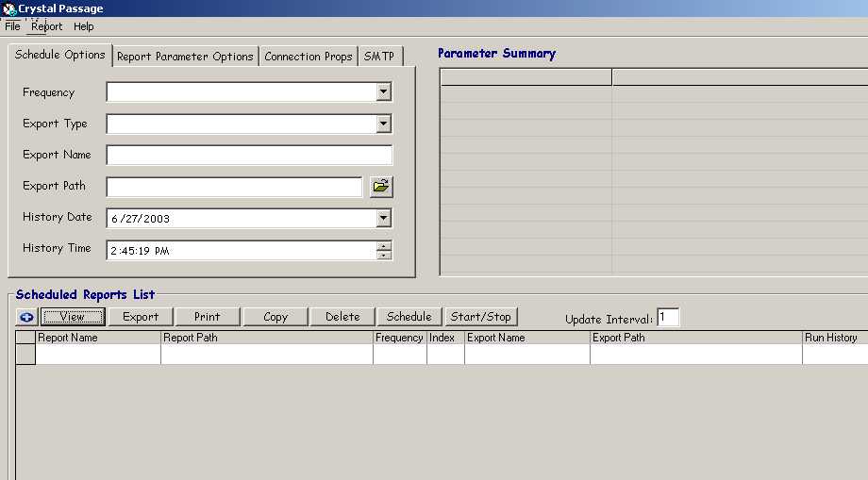Click the Print button

pyautogui.click(x=208, y=317)
